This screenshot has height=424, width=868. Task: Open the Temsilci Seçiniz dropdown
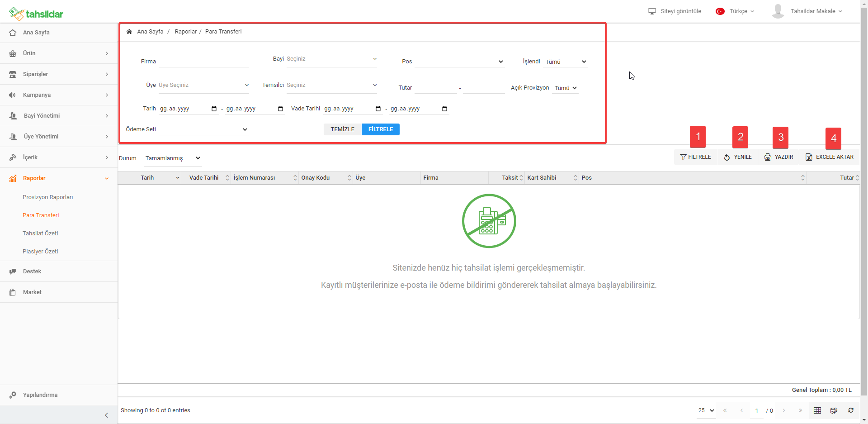click(x=331, y=86)
